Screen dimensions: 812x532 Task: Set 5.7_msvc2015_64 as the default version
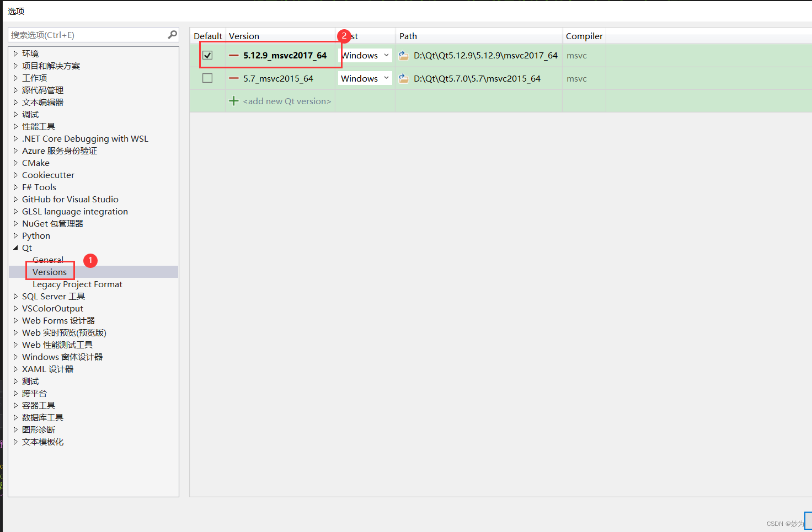pos(207,78)
